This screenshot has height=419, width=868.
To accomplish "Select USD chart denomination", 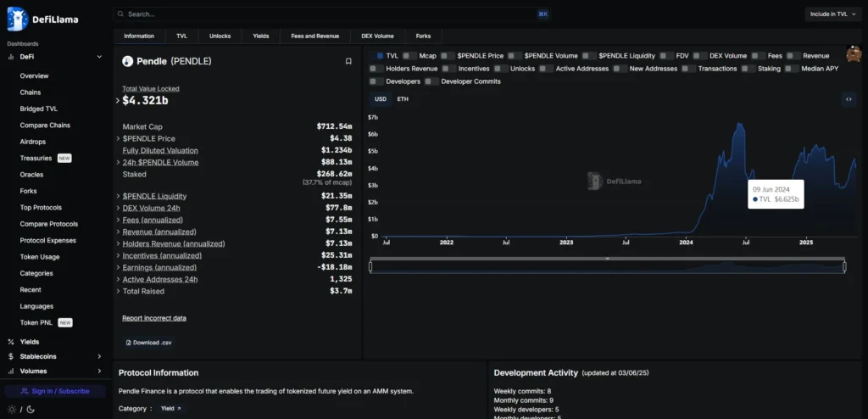I will click(381, 99).
